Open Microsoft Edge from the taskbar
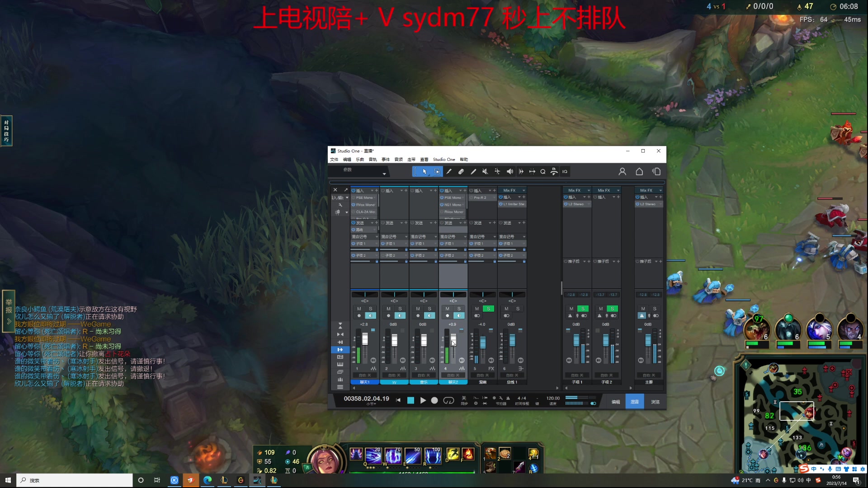 click(208, 480)
